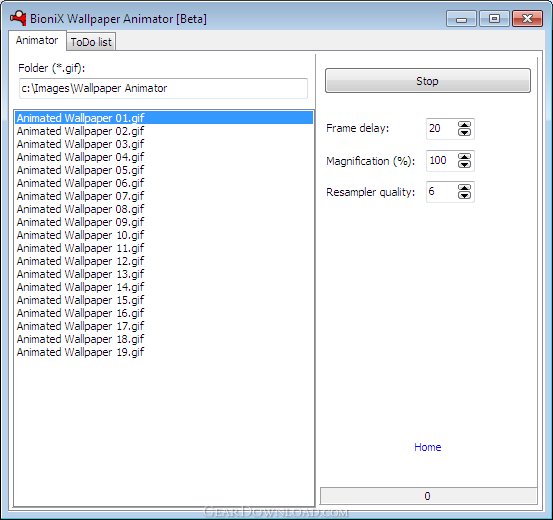The width and height of the screenshot is (553, 520).
Task: Click the Resampler quality value field
Action: (x=442, y=192)
